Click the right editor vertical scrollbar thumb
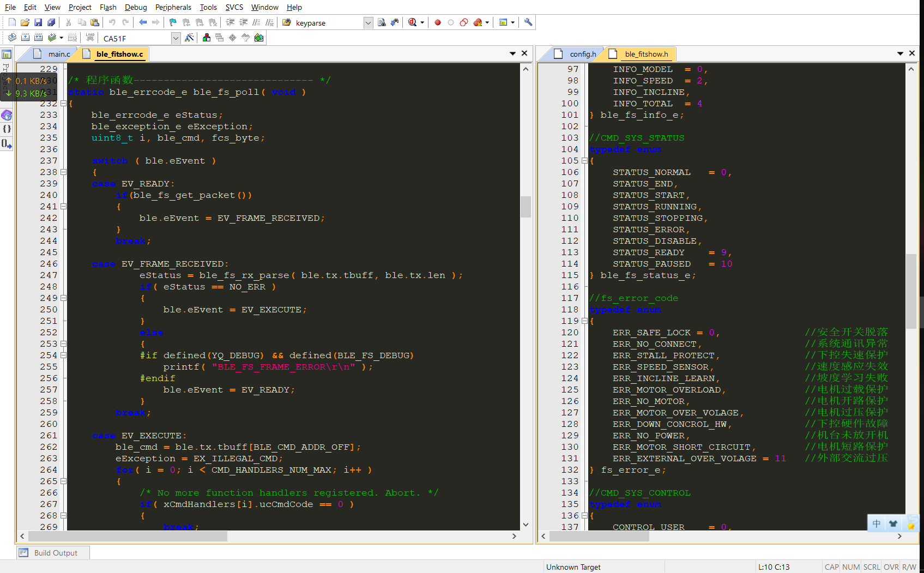 click(911, 291)
